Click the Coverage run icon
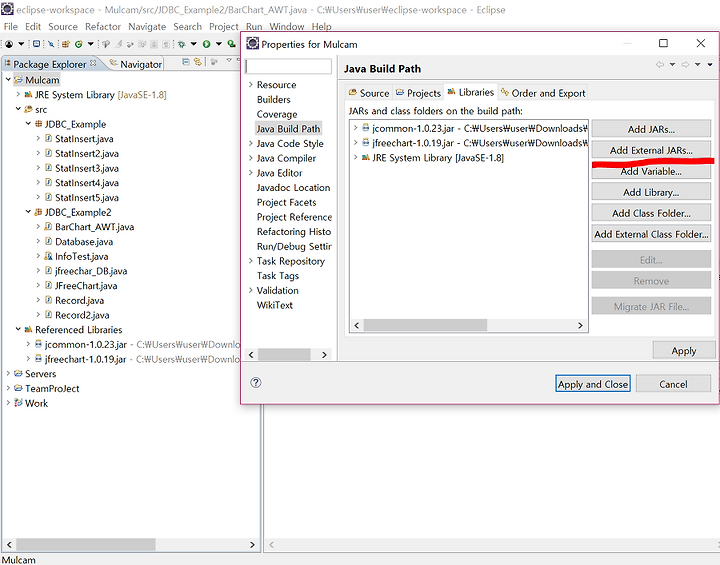Image resolution: width=720 pixels, height=565 pixels. point(231,44)
